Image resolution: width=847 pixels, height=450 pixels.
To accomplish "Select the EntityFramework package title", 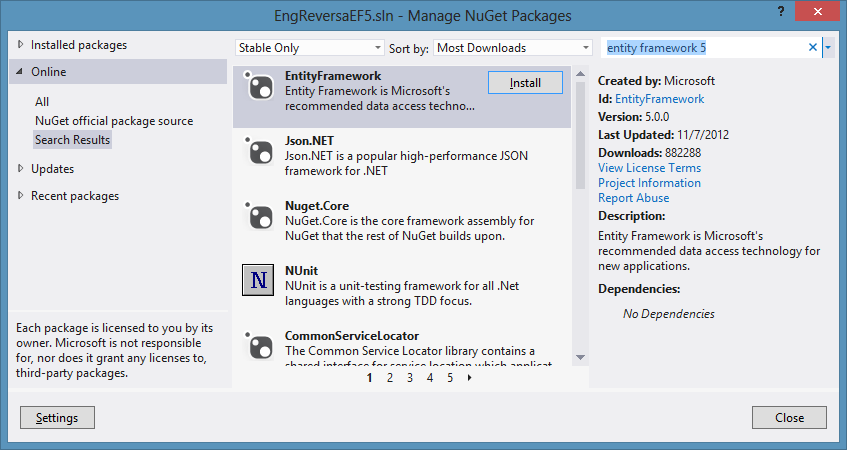I will click(x=333, y=76).
